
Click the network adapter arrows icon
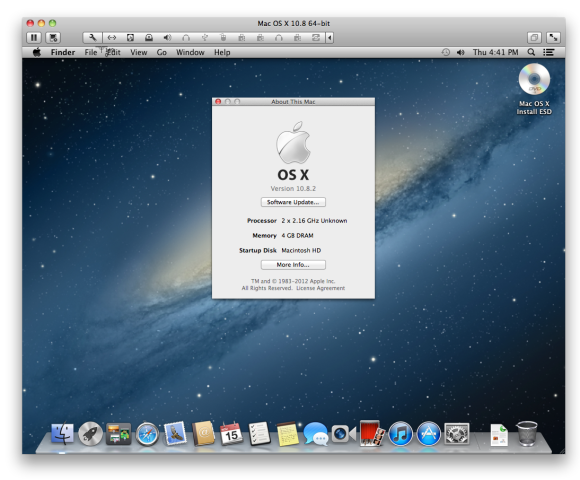point(112,37)
